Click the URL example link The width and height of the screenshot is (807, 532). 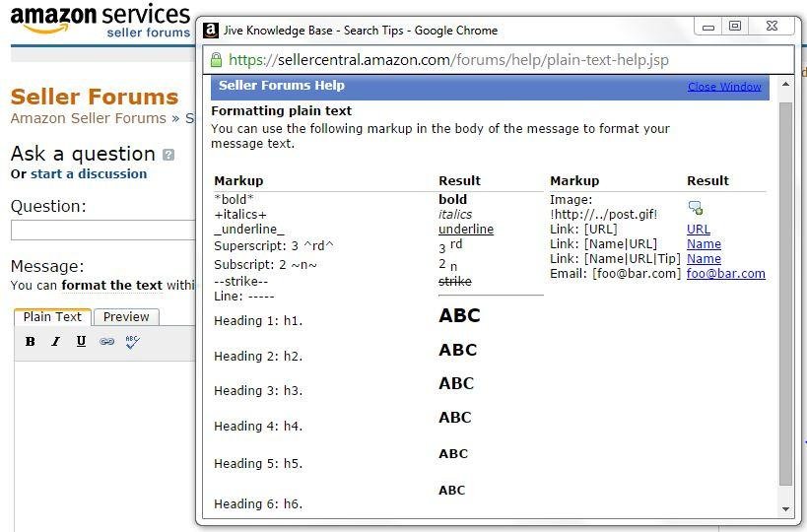point(699,229)
